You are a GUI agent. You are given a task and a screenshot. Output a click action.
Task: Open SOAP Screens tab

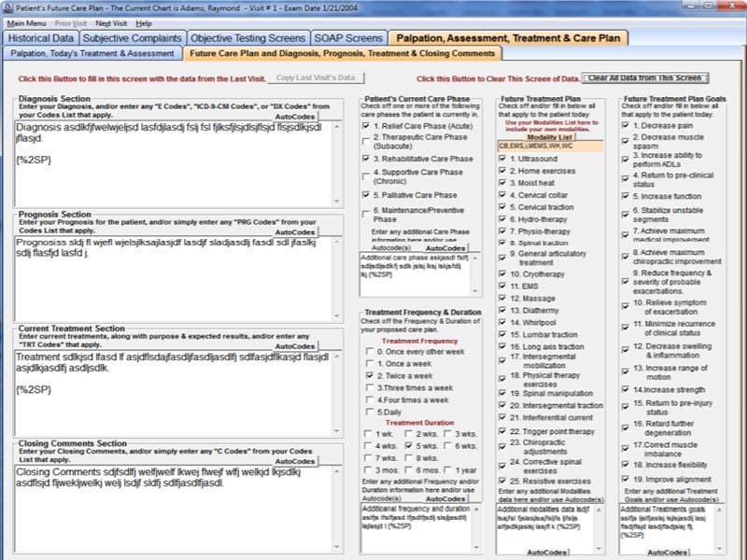(x=348, y=38)
